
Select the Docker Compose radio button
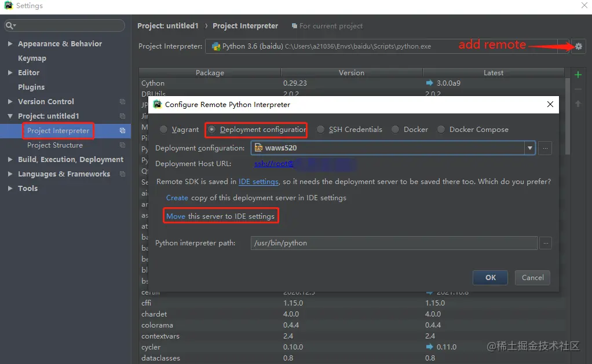[441, 130]
